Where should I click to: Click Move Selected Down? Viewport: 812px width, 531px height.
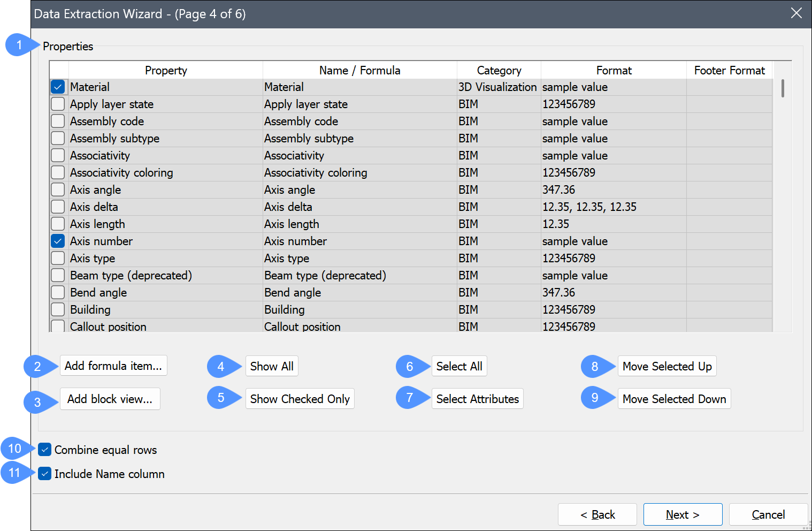(x=674, y=399)
